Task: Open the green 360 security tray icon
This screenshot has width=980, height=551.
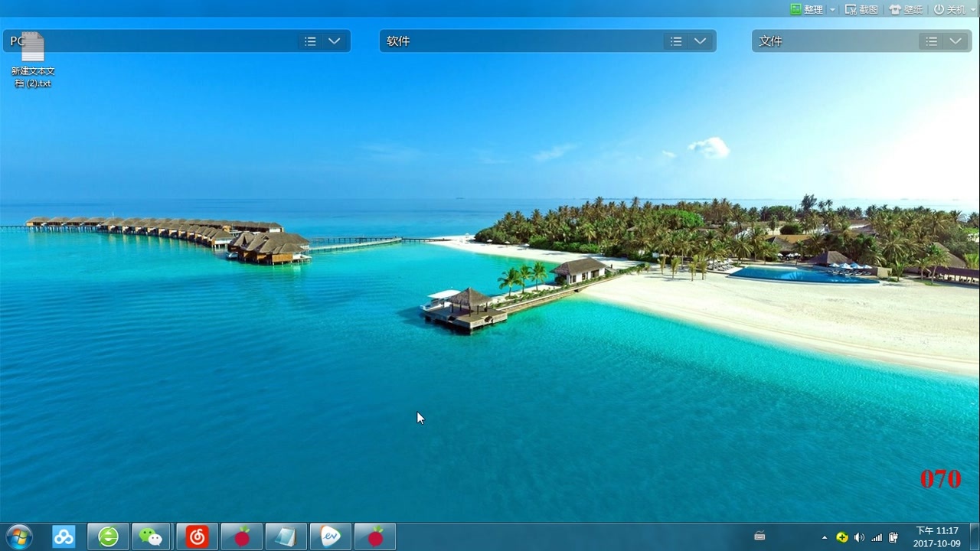Action: point(842,537)
